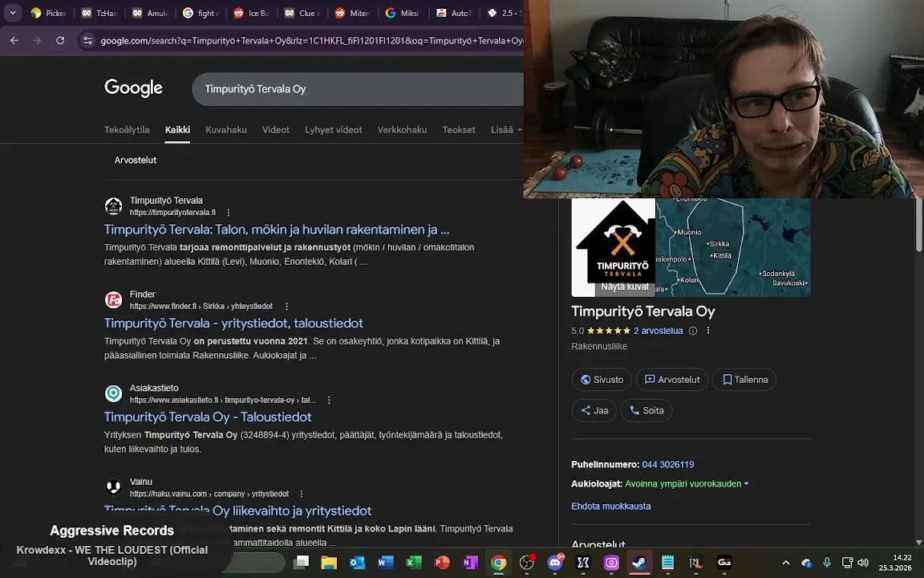
Task: Open options for timpurityotervala.fi result
Action: coord(229,212)
